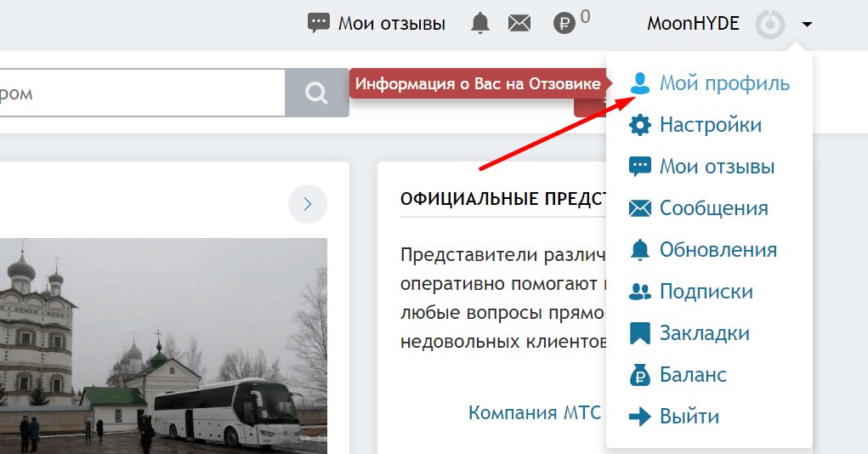This screenshot has width=868, height=454.
Task: Click the arrow icon beside 'Выйти'
Action: pos(640,417)
